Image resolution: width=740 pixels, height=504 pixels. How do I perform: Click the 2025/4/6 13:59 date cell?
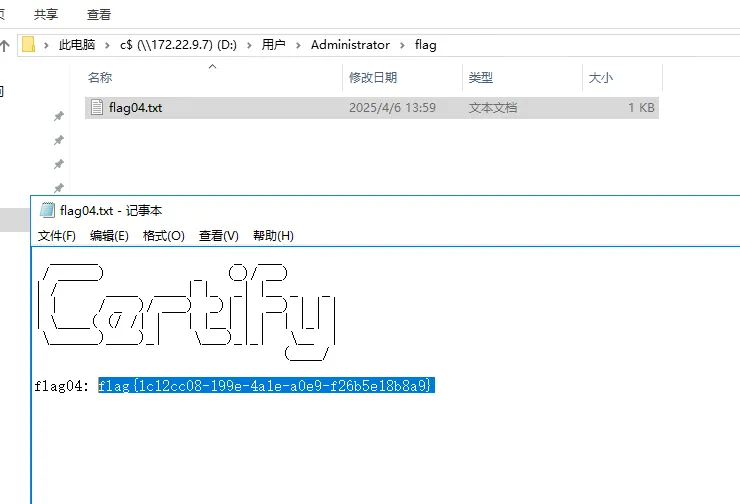pyautogui.click(x=392, y=108)
